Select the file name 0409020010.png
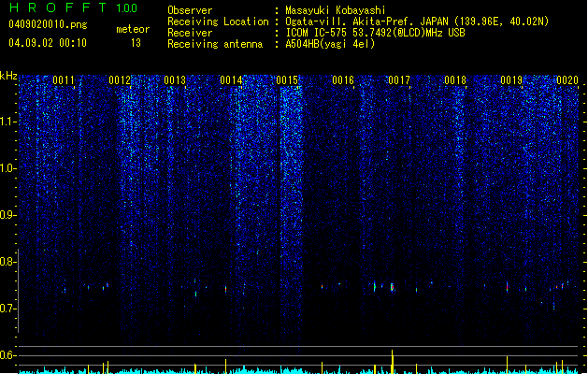588x374 pixels. [48, 24]
